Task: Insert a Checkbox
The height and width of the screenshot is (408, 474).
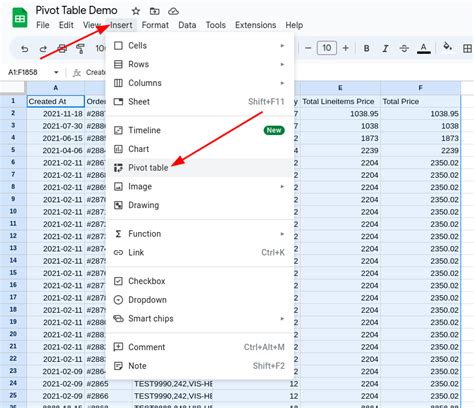Action: tap(200, 281)
